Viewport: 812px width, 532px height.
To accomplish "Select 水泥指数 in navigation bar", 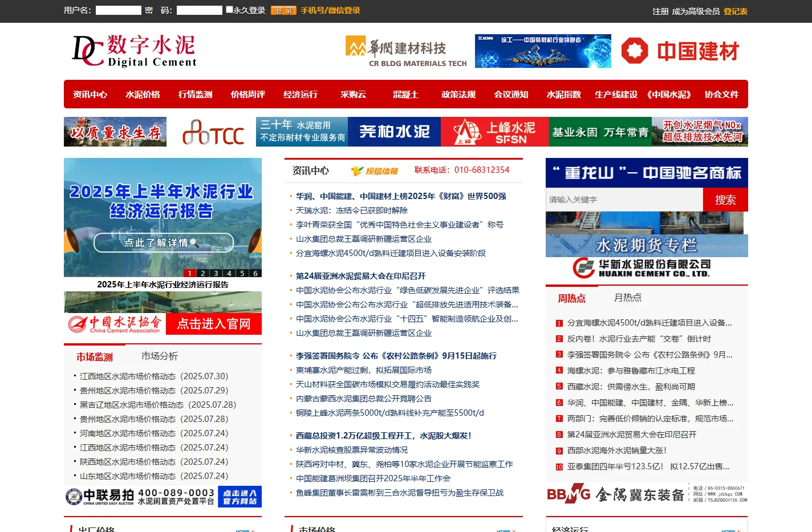I will 563,94.
